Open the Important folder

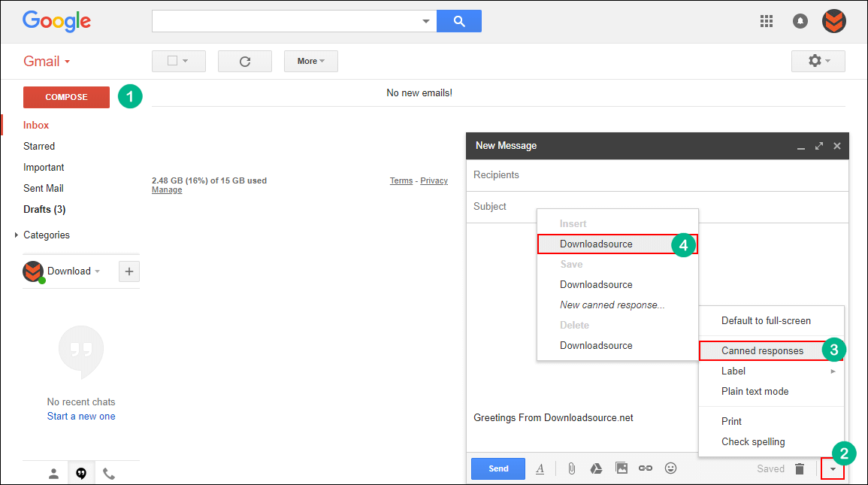click(44, 167)
